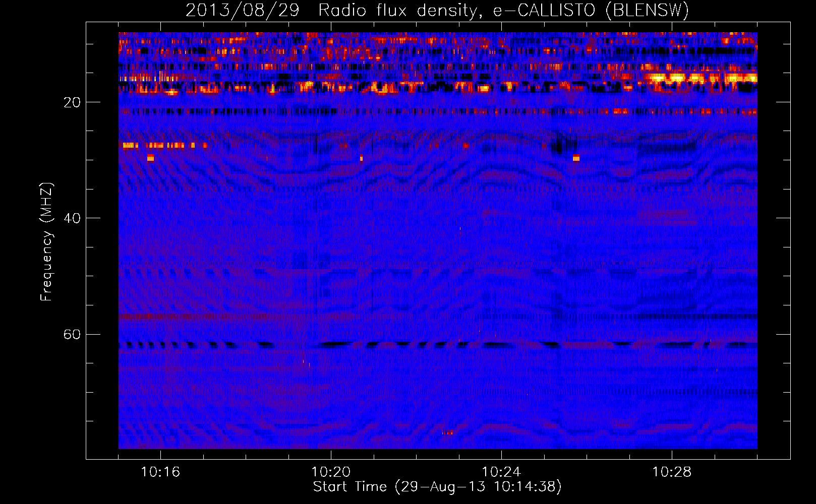The width and height of the screenshot is (816, 504).
Task: Click the 'Frequency (MHZ)' axis label
Action: [x=46, y=242]
